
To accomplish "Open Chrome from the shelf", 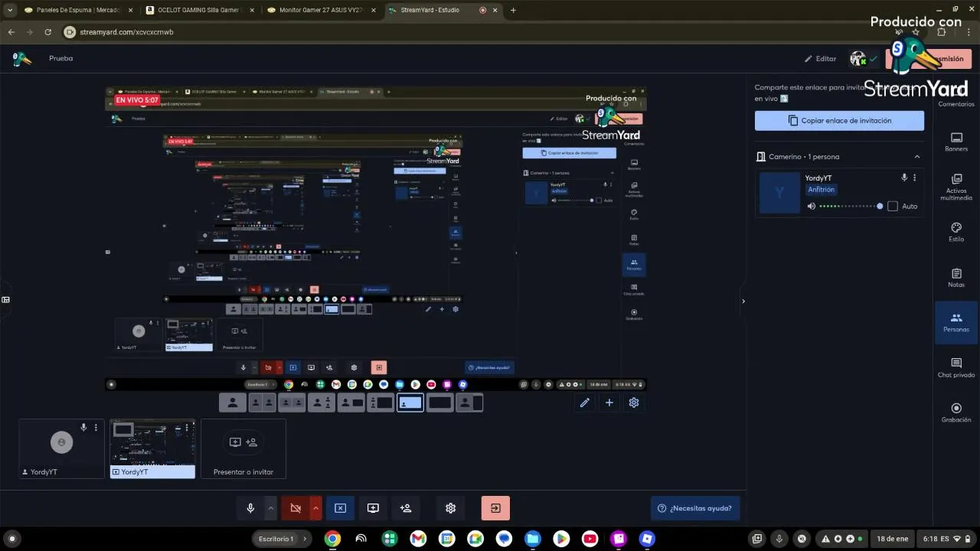I will [x=332, y=539].
